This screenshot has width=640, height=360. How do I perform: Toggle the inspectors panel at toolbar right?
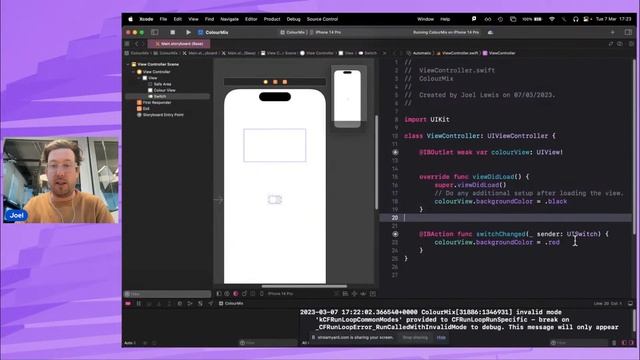(x=628, y=32)
